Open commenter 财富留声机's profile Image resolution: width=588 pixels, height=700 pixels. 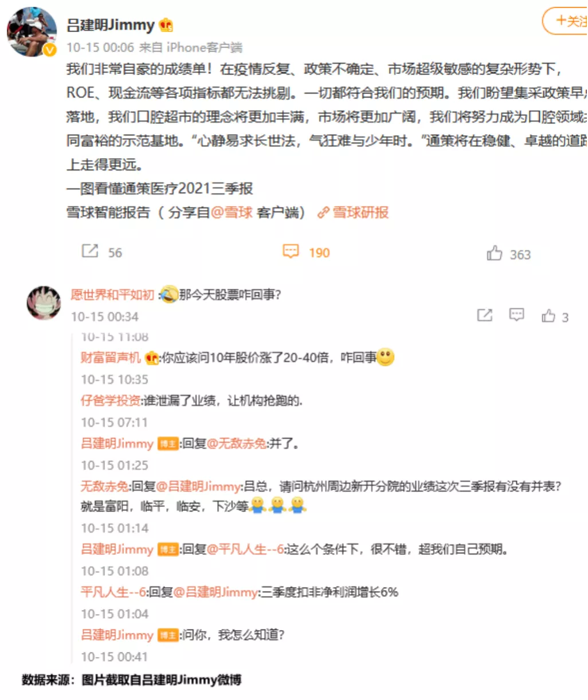click(111, 357)
